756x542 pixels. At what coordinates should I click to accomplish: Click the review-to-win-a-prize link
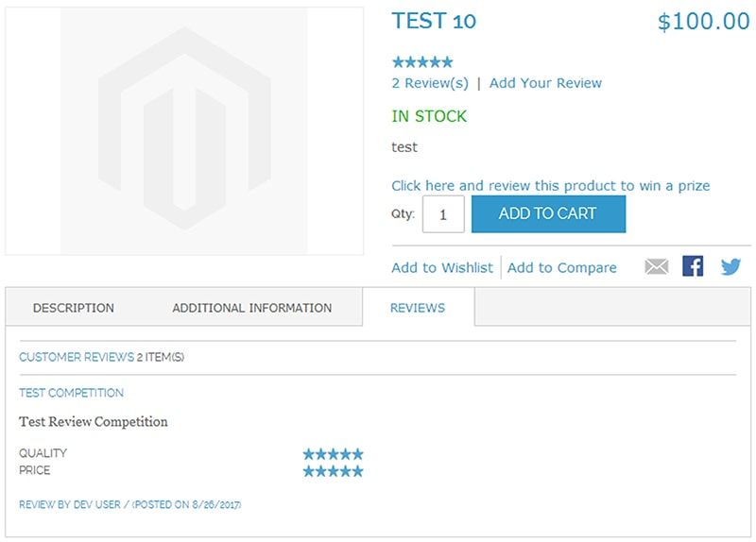click(550, 186)
